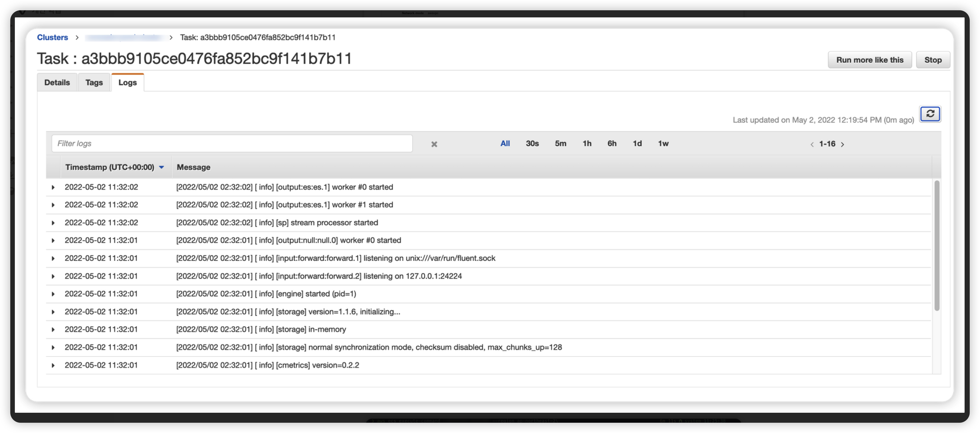
Task: Expand the engine started pid=1 row
Action: 53,294
